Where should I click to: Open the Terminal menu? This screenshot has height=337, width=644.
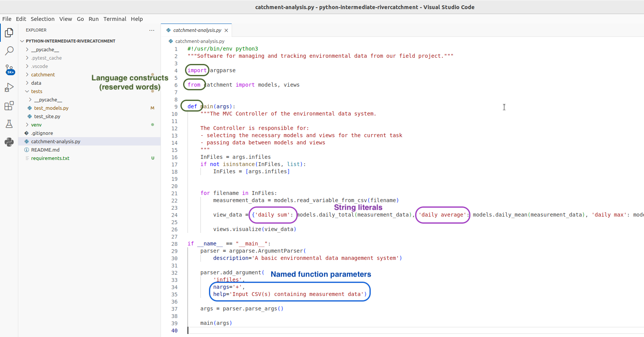point(115,19)
